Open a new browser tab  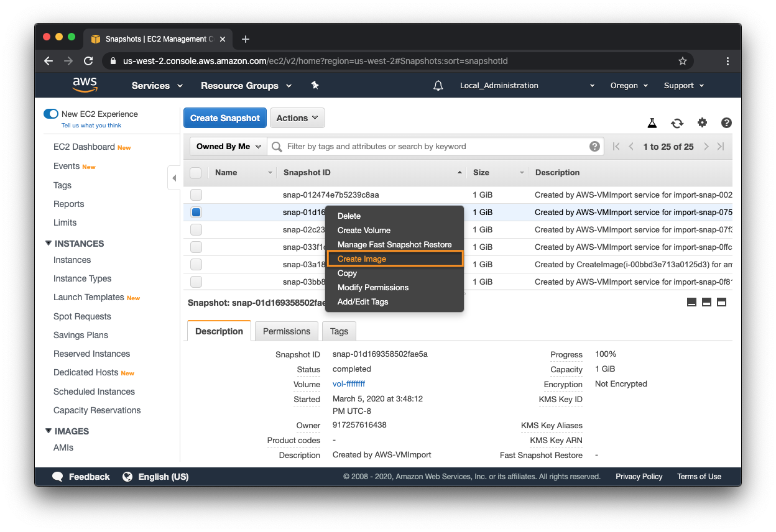pos(246,39)
